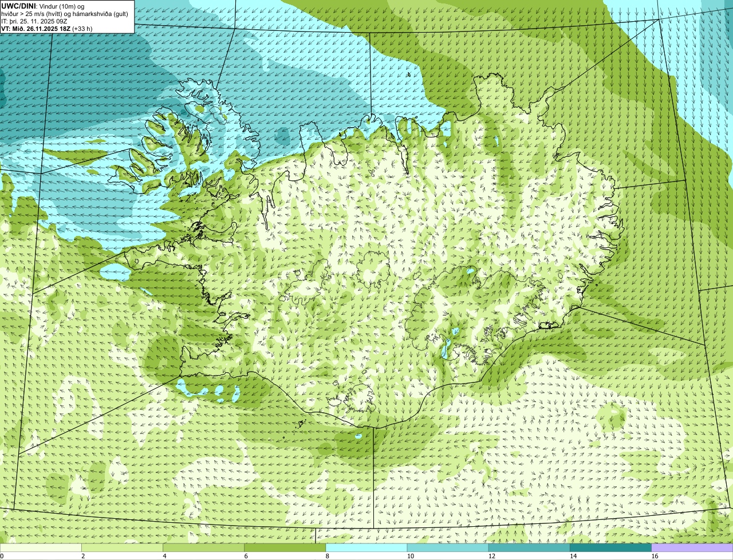Click the scale label "0" on the colorbar
The height and width of the screenshot is (560, 733).
point(2,556)
